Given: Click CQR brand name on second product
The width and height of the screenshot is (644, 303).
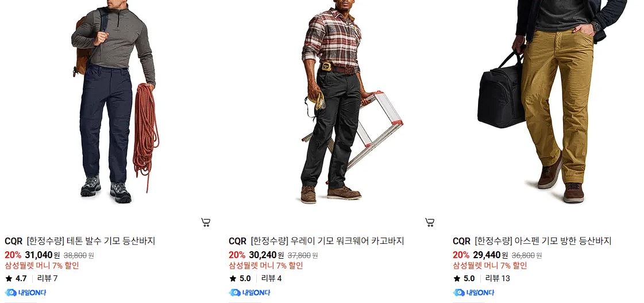Looking at the screenshot, I should click(x=237, y=241).
